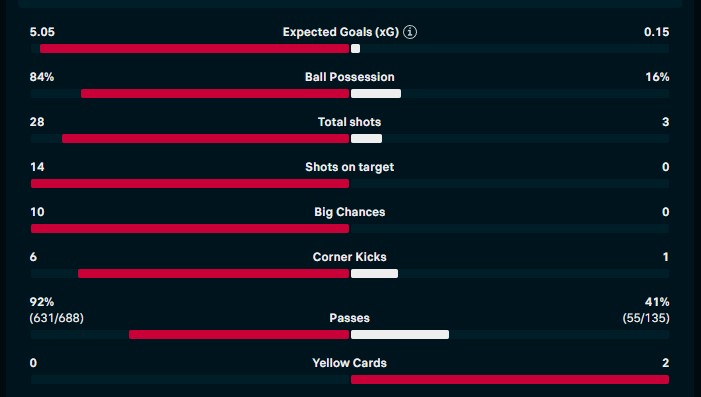Image resolution: width=701 pixels, height=397 pixels.
Task: Click the red Total shots bar
Action: point(206,139)
